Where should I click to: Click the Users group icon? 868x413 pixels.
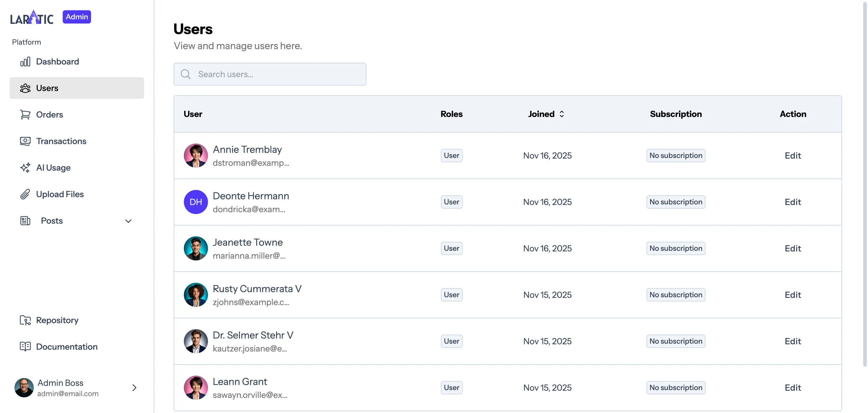25,88
